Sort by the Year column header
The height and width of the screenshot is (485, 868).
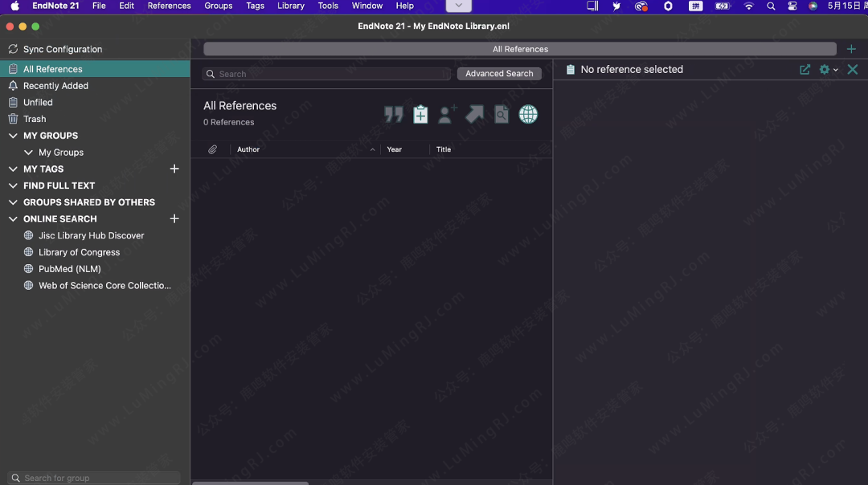pyautogui.click(x=395, y=149)
